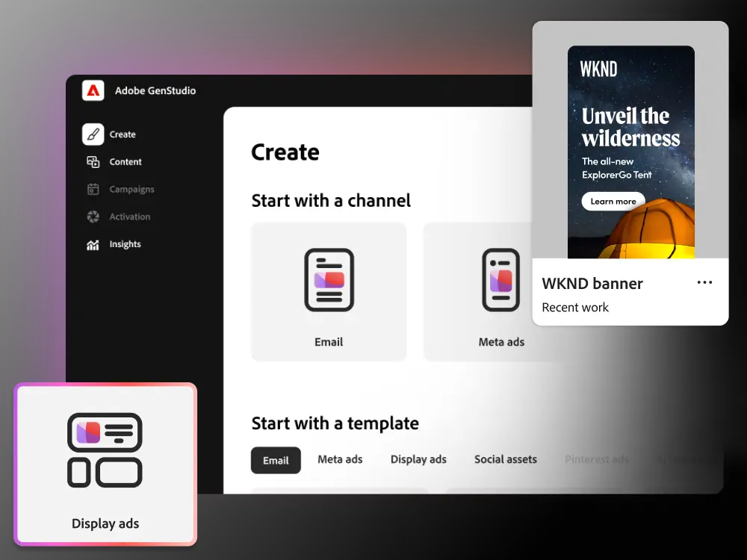This screenshot has height=560, width=747.
Task: Click the Adobe logo icon
Action: (93, 90)
